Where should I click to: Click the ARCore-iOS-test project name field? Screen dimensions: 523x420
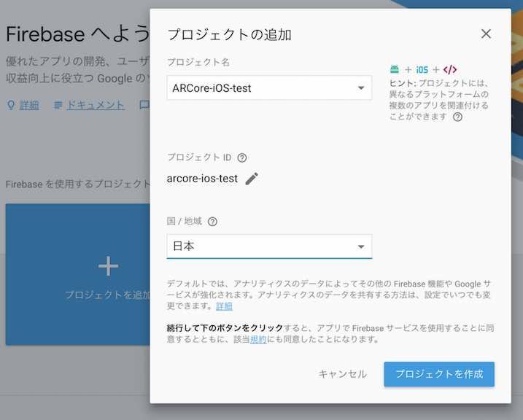coord(269,87)
